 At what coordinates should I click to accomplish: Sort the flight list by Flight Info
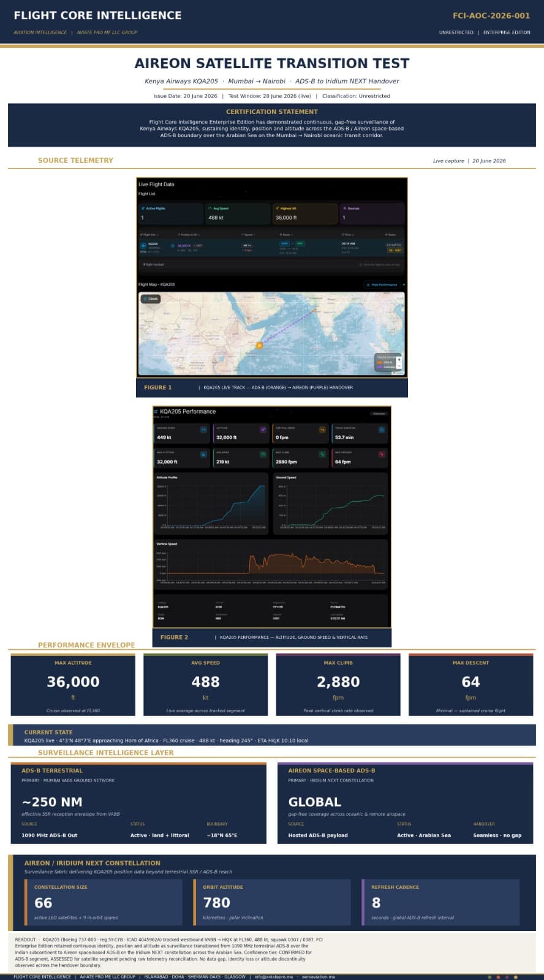click(149, 235)
